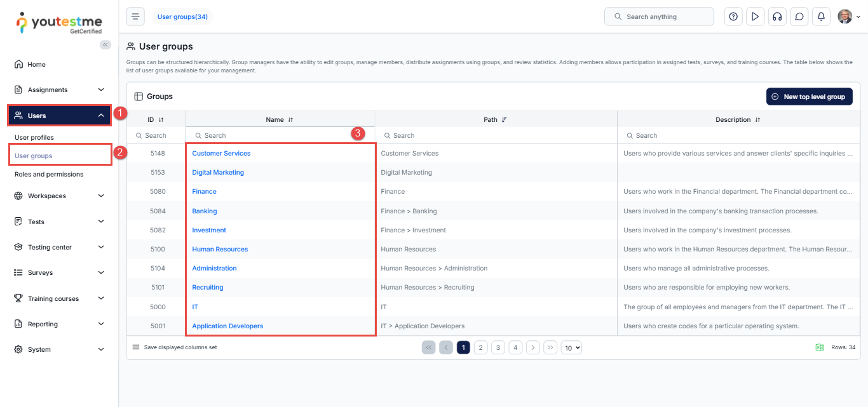The height and width of the screenshot is (407, 868).
Task: Click the hamburger menu icon in top bar
Action: coord(135,17)
